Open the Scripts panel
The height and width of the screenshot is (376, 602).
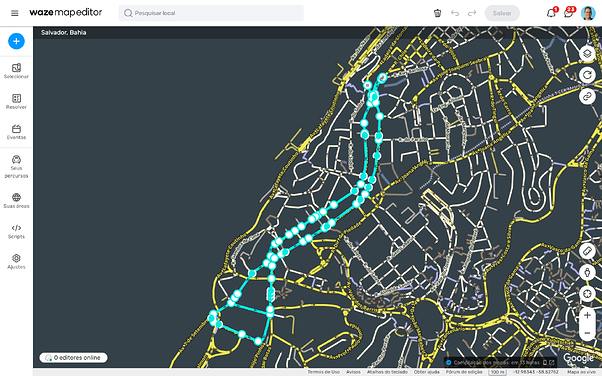(16, 232)
